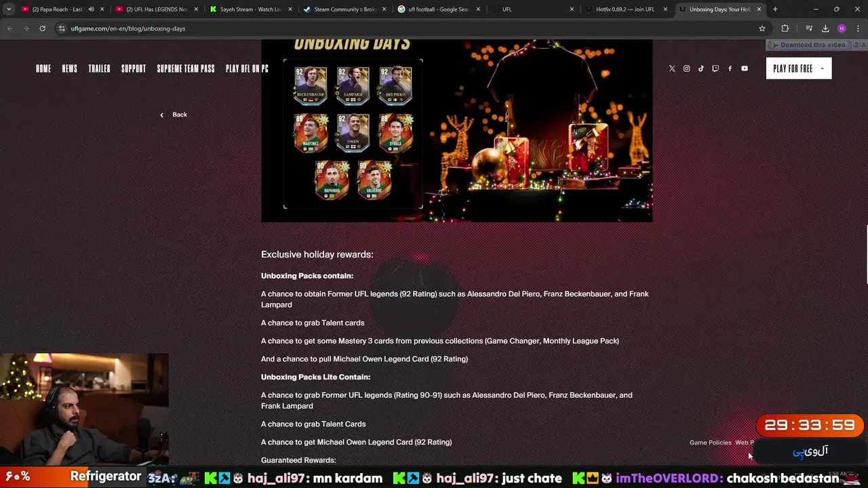The width and height of the screenshot is (868, 488).
Task: Open the browser downloads icon
Action: 825,28
